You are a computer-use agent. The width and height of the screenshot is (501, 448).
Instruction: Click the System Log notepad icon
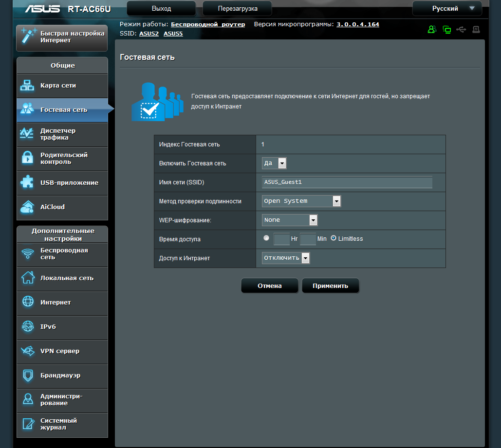coord(28,424)
